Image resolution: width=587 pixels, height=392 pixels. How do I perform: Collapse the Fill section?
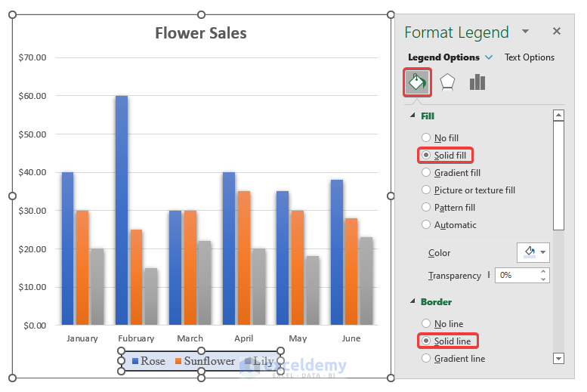[x=412, y=116]
